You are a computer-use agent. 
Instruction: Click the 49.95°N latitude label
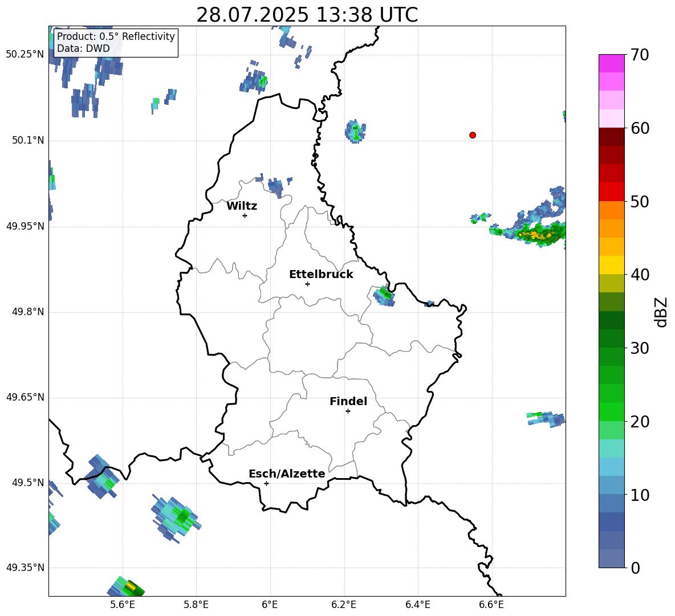click(25, 226)
